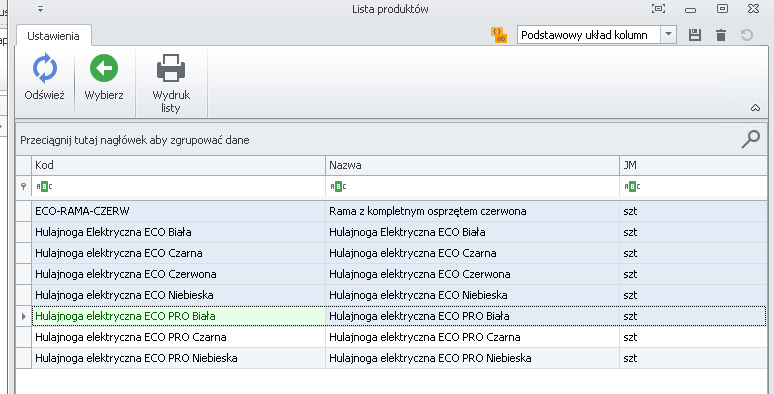Click the green Wybierz arrow icon
This screenshot has height=394, width=774.
pos(104,68)
